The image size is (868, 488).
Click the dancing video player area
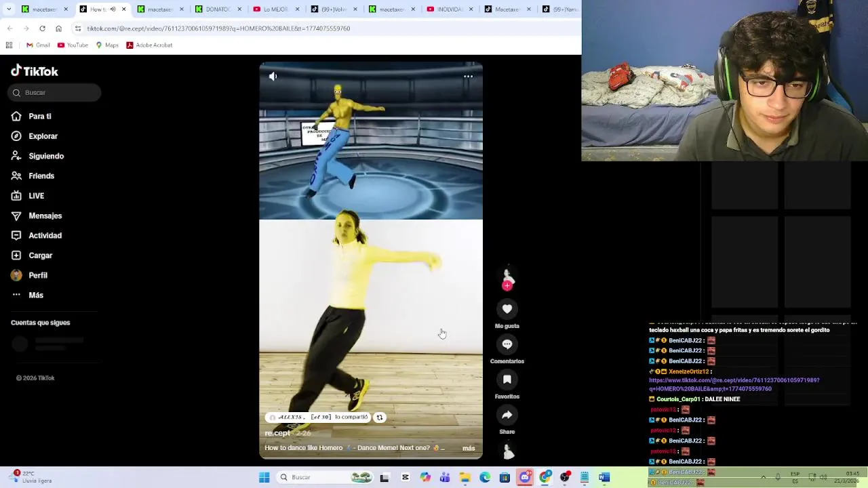371,261
